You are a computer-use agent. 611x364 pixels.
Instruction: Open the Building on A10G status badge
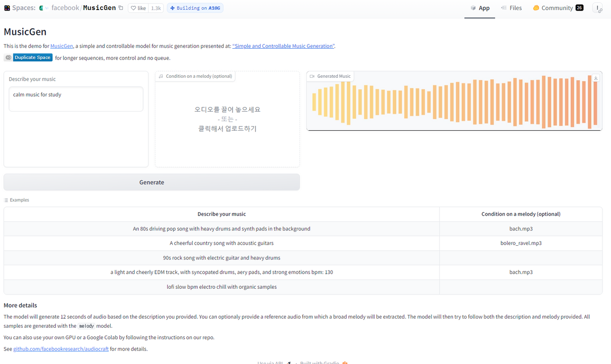coord(195,8)
